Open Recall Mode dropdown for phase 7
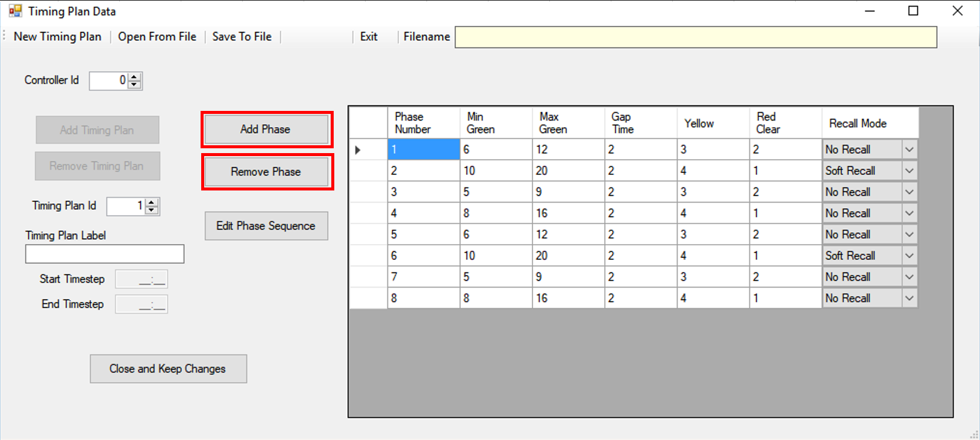 coord(910,277)
